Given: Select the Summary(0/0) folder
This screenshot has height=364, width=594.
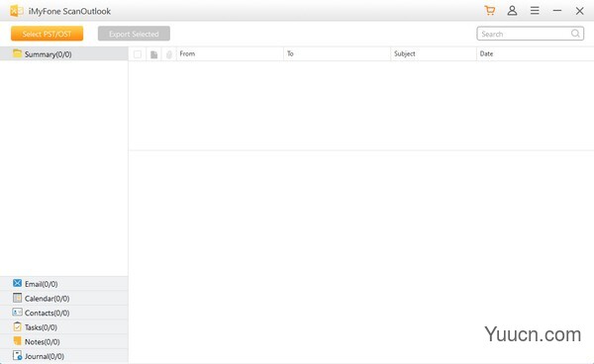Looking at the screenshot, I should coord(64,54).
